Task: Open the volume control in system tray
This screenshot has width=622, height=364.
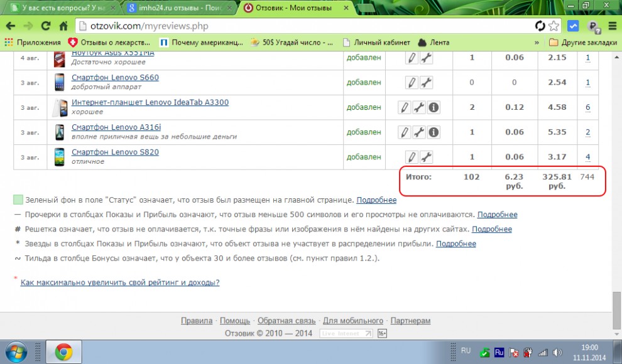Action: (557, 352)
